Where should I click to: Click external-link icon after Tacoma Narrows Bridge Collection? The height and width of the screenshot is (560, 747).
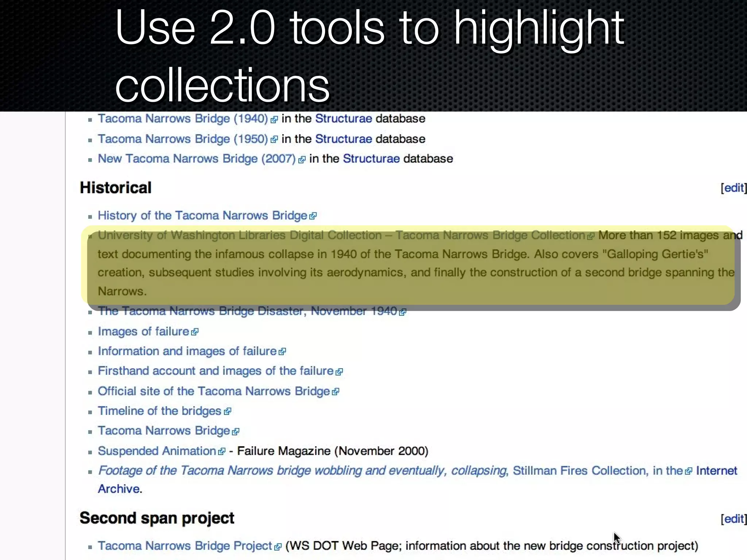point(591,236)
